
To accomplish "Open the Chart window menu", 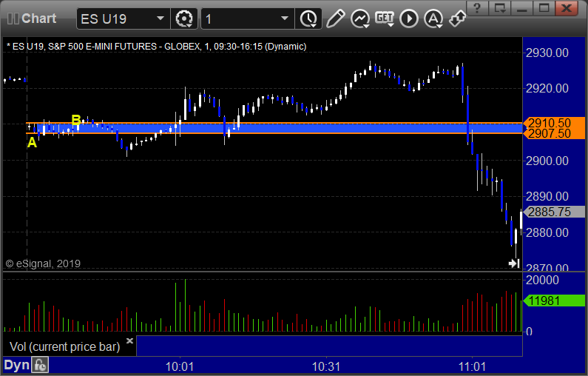I will click(32, 19).
